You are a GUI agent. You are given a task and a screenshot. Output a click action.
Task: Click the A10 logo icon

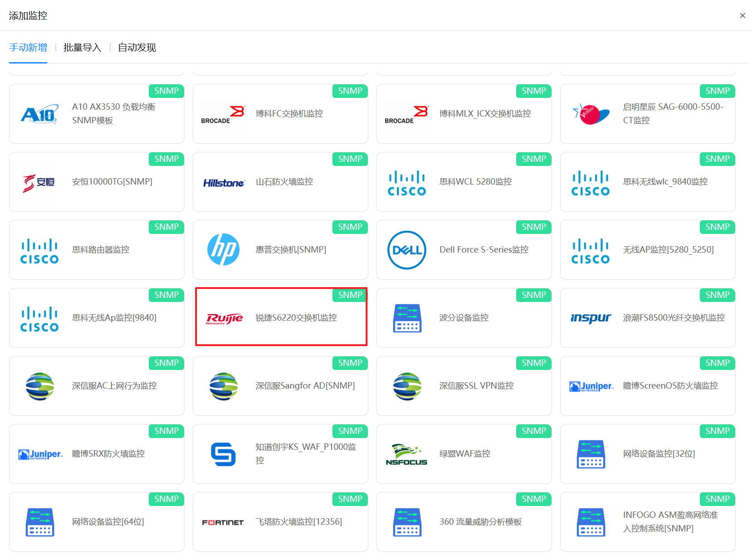coord(40,114)
